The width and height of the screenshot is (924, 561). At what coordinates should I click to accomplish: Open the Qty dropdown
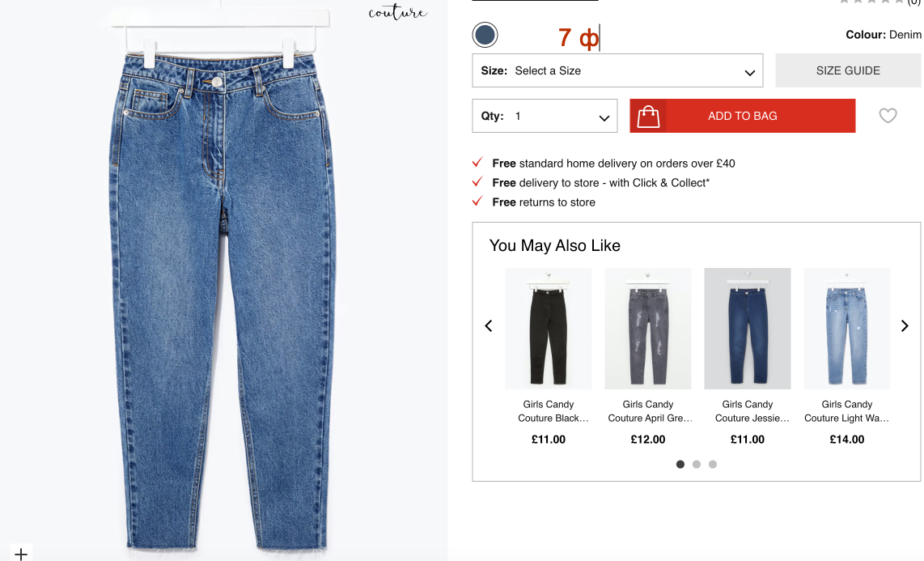point(545,116)
